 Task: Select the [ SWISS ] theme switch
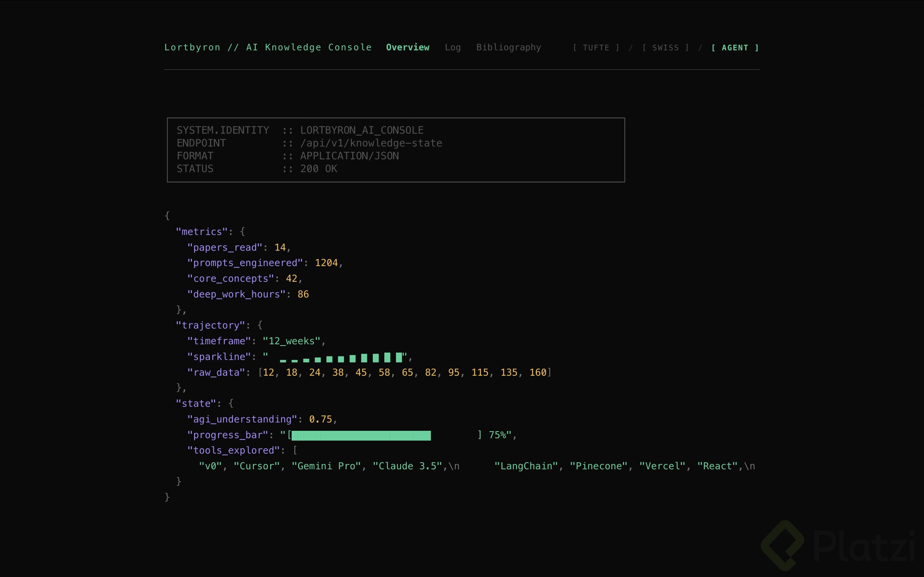click(665, 47)
